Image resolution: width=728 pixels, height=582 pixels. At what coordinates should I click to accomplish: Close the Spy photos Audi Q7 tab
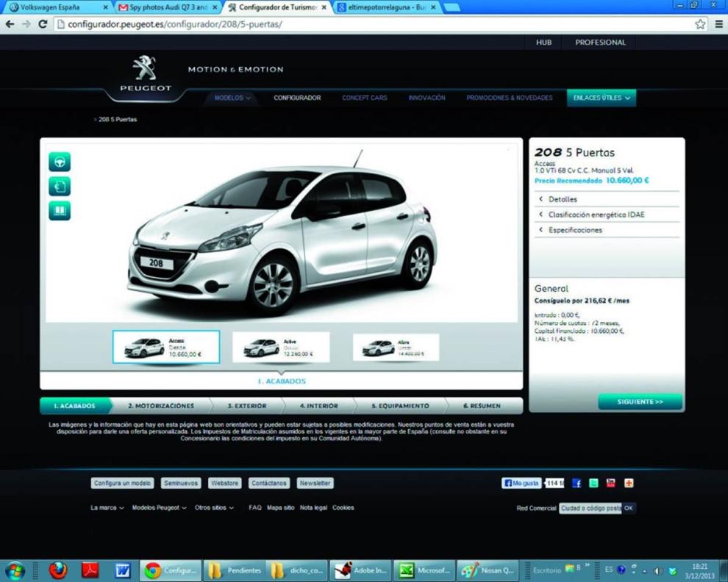click(x=215, y=7)
